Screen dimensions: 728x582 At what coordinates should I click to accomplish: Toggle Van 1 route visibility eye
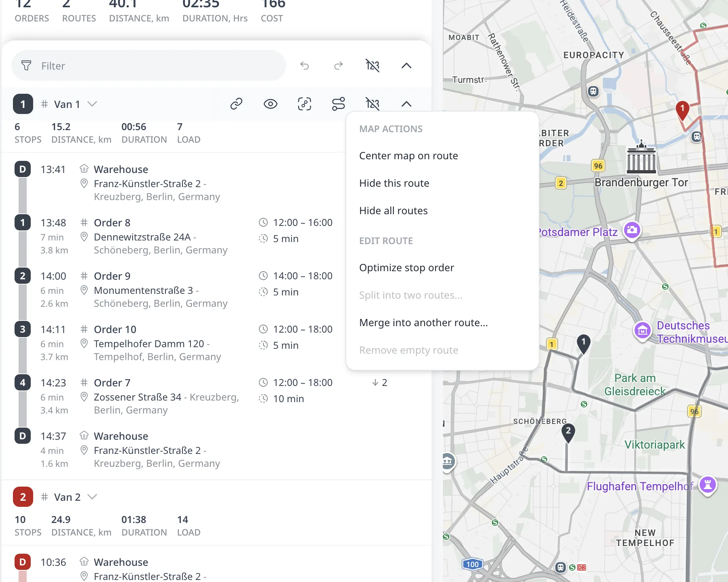pos(271,104)
